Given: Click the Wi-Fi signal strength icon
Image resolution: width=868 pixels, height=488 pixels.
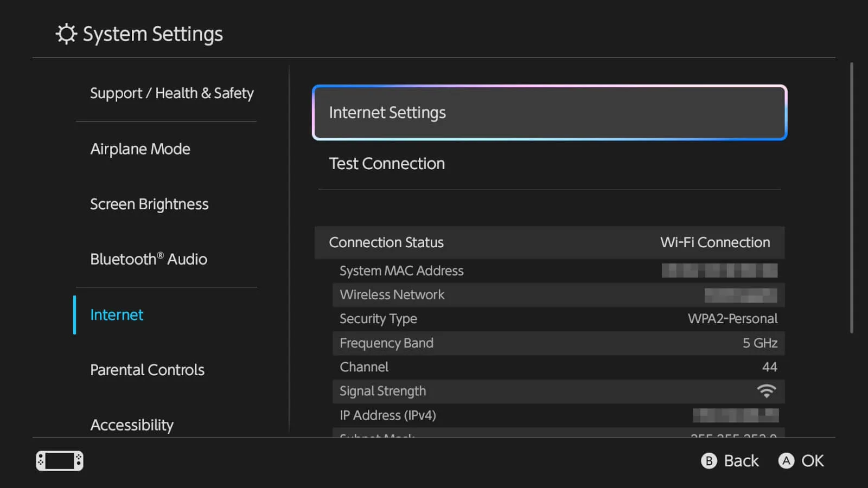Looking at the screenshot, I should (767, 390).
